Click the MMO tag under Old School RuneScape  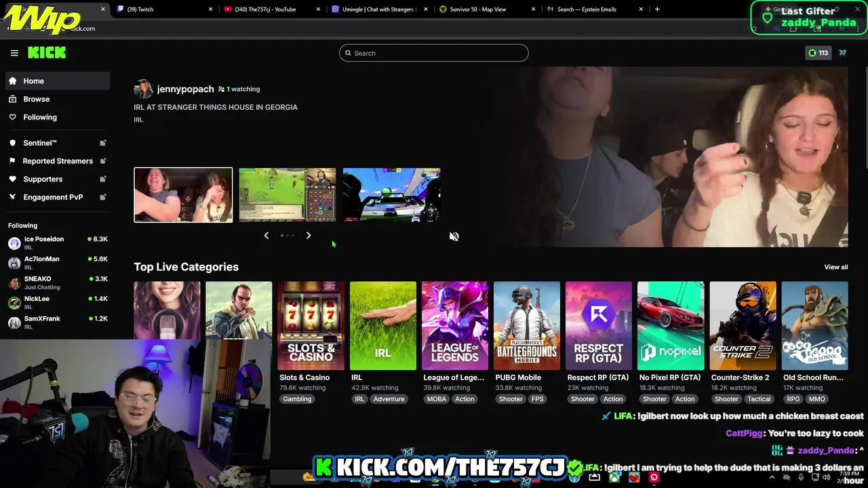point(817,399)
